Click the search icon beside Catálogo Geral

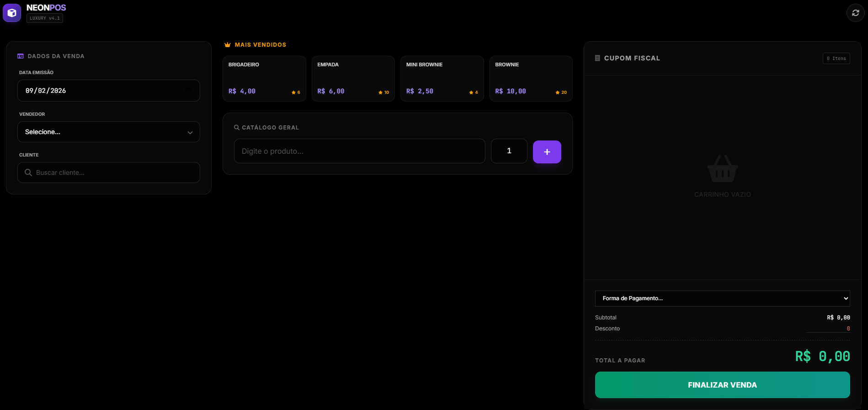click(x=237, y=128)
